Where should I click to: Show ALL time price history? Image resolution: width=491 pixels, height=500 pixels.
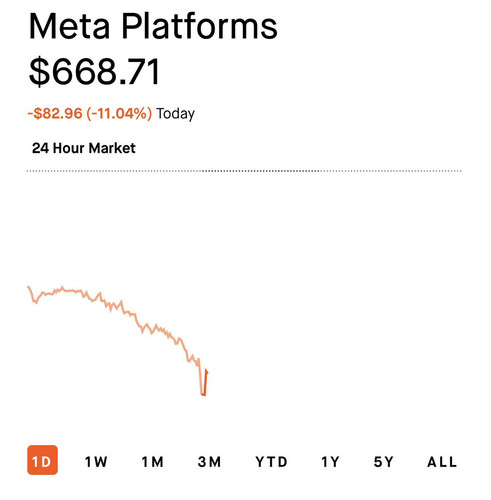click(x=442, y=462)
